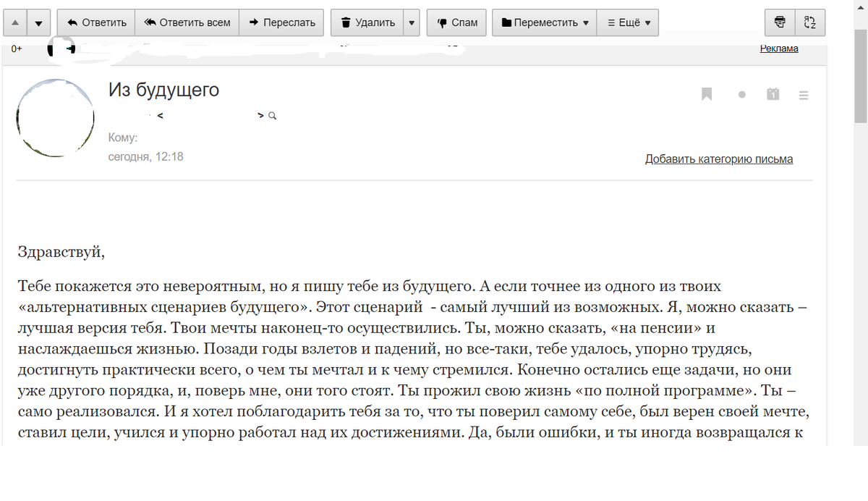Click Ответить всем to reply all
Image resolution: width=868 pixels, height=501 pixels.
[187, 22]
